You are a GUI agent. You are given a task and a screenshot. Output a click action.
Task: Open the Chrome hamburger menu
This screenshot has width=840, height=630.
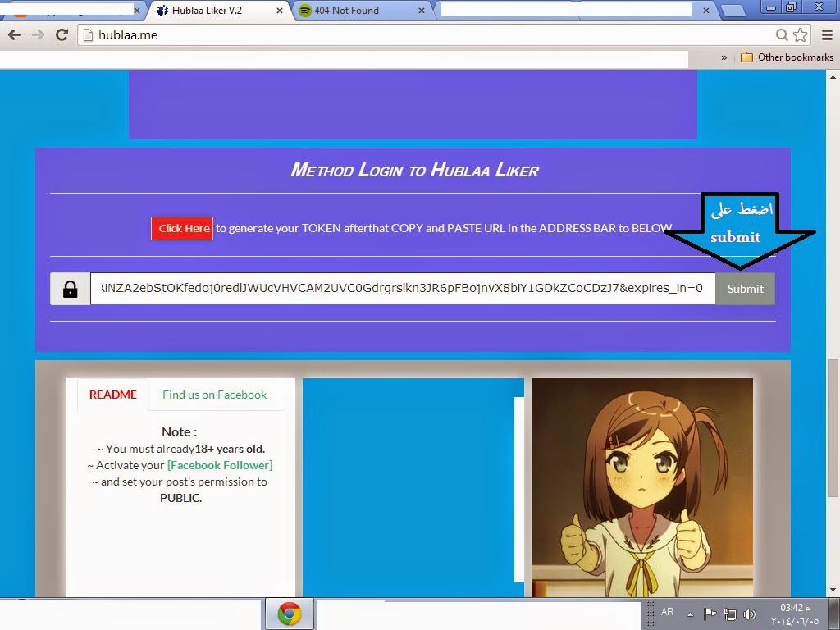click(827, 34)
